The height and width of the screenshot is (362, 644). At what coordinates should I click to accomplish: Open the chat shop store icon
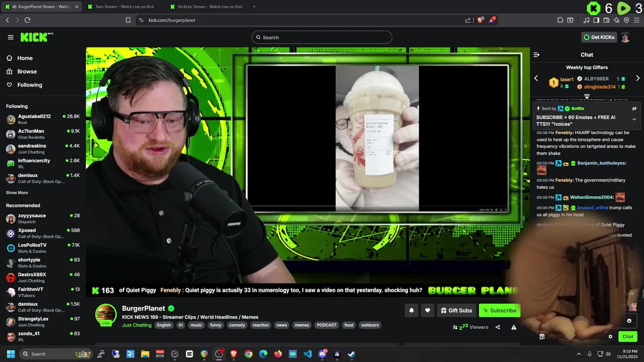pyautogui.click(x=542, y=337)
